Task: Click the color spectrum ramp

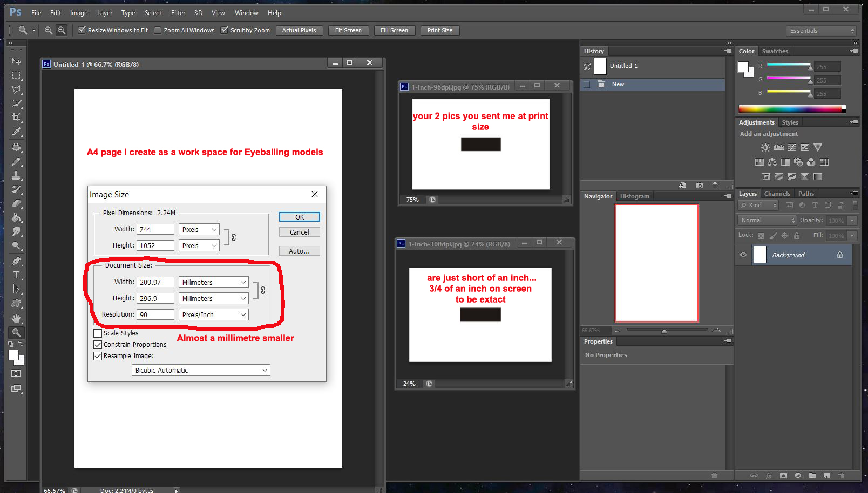Action: click(x=790, y=109)
